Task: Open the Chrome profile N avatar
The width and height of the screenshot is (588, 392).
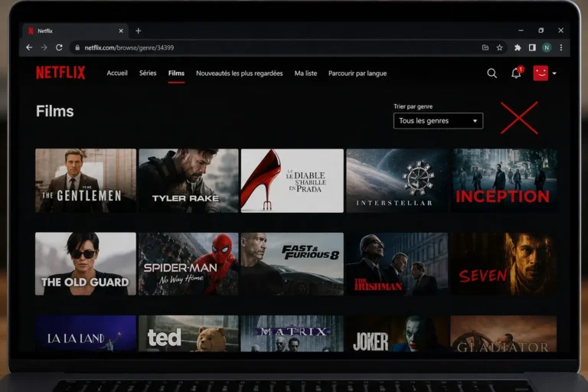Action: tap(547, 47)
